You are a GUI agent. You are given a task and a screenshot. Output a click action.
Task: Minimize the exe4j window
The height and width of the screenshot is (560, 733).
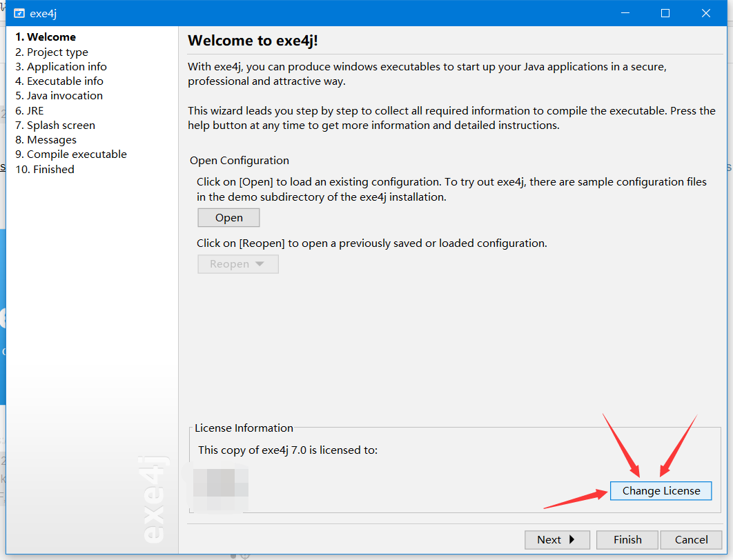625,13
